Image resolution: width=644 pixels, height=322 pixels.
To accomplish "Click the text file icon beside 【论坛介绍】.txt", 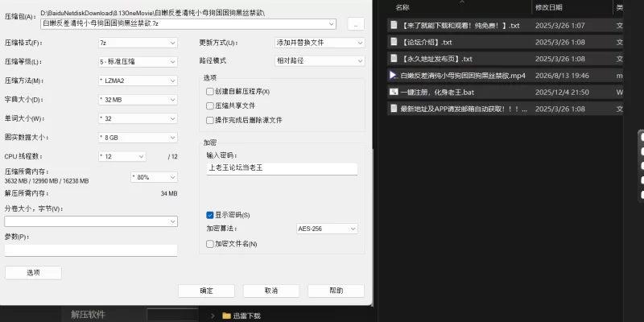I will 394,42.
